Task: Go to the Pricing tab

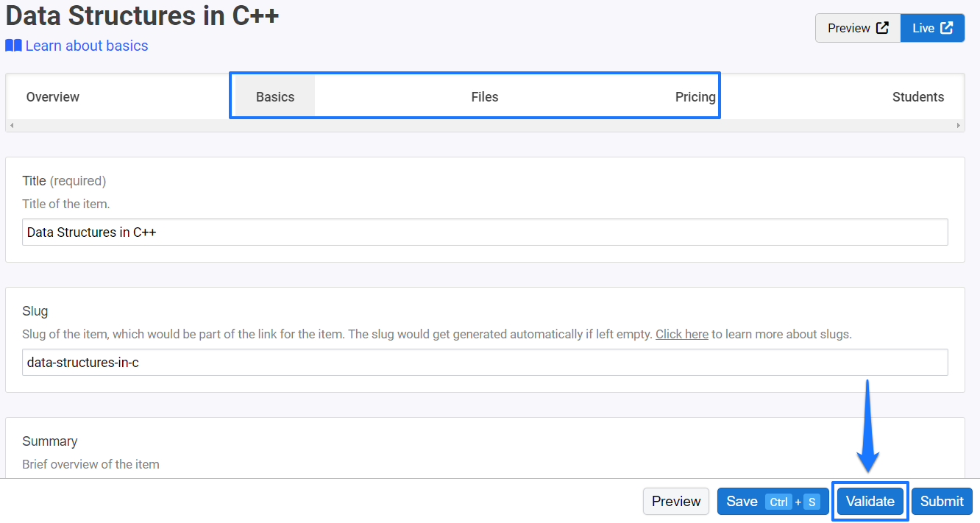Action: (695, 97)
